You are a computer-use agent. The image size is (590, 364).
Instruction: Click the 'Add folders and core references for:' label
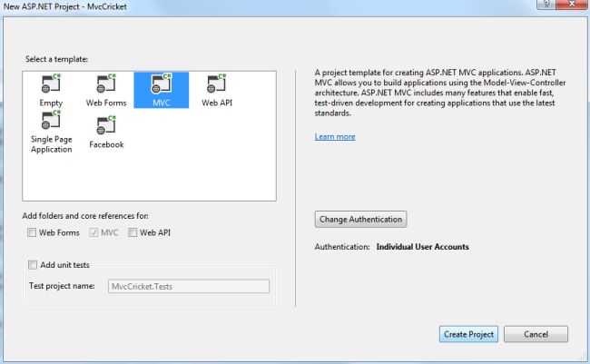pos(85,216)
